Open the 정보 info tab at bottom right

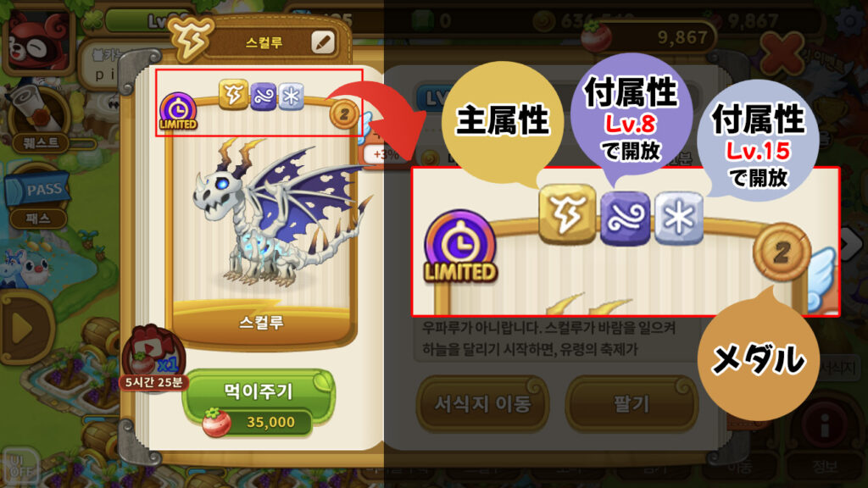(825, 466)
